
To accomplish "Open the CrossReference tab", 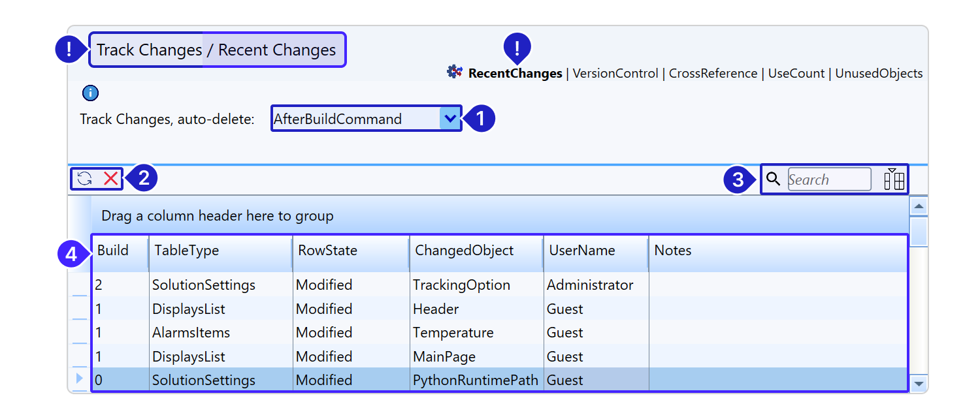I will [713, 74].
